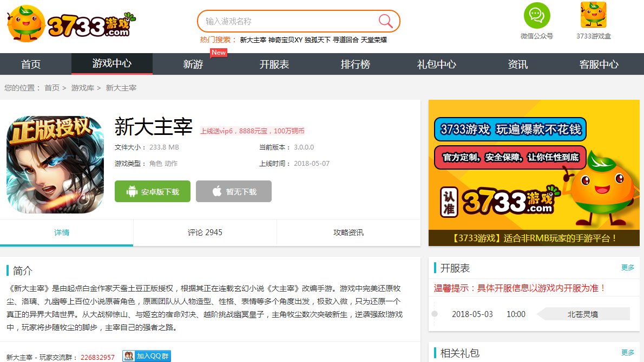Viewport: 644px width, 362px height.
Task: Click the 3733游戏 yellow promo banner
Action: tap(534, 173)
